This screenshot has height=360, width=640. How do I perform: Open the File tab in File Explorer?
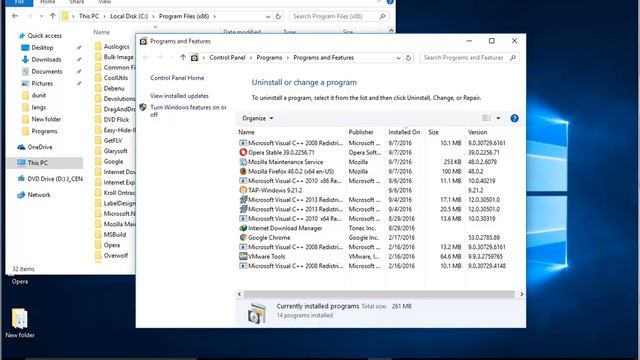click(19, 2)
